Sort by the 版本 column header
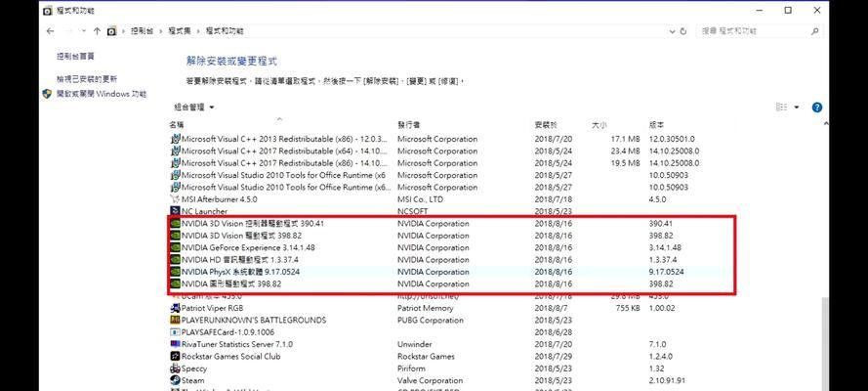The image size is (868, 391). pyautogui.click(x=656, y=125)
